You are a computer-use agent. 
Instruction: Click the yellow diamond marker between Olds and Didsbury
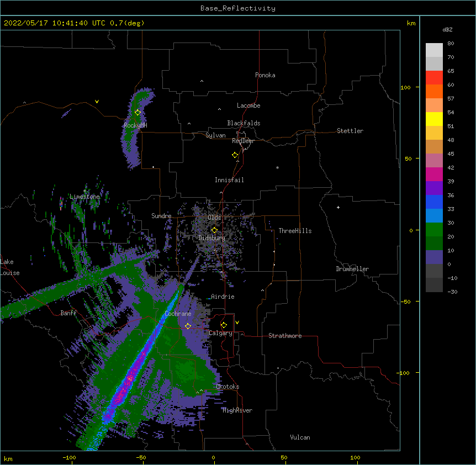214,230
